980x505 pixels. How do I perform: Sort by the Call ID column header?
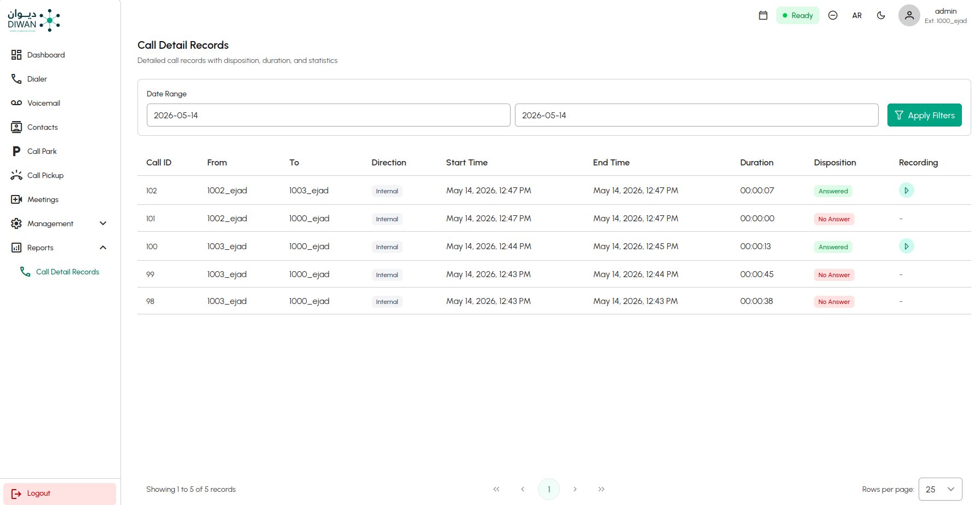[x=159, y=163]
